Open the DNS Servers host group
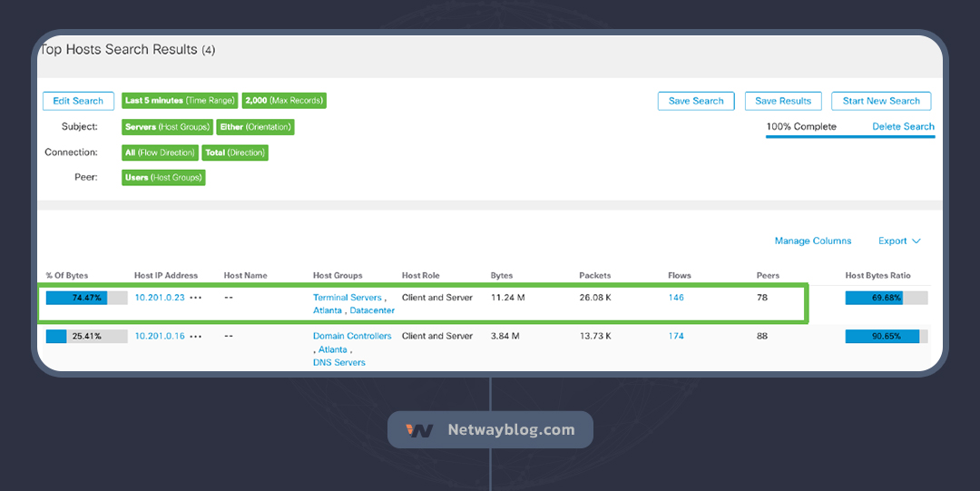 point(338,362)
